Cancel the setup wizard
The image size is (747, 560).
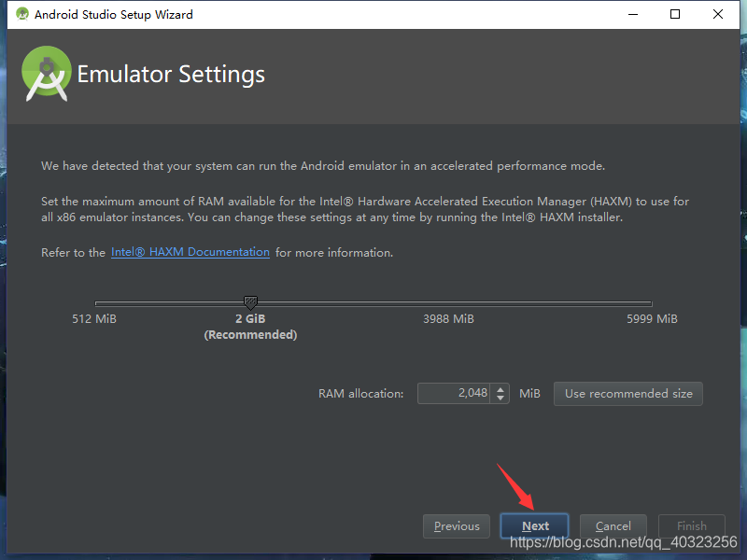click(x=613, y=525)
